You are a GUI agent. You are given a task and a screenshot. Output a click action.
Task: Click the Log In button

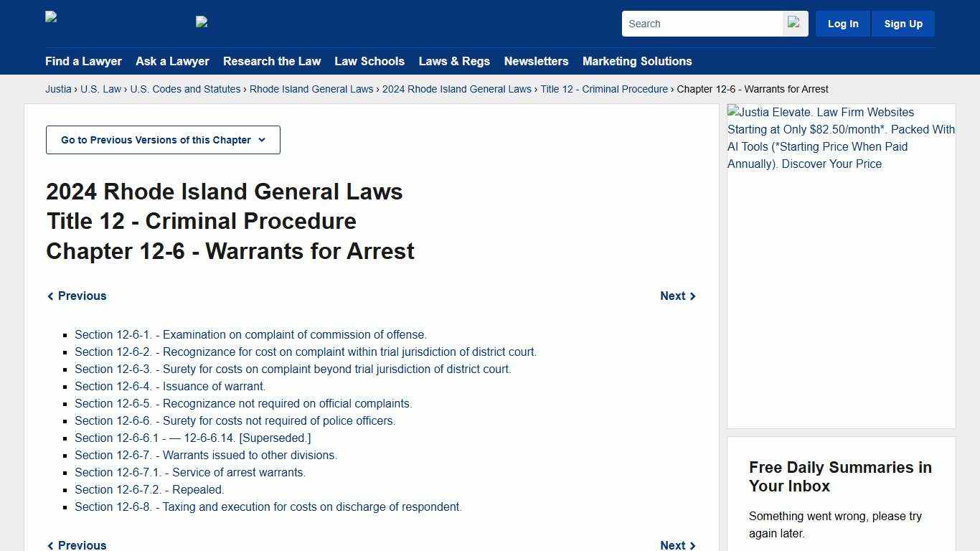(842, 23)
